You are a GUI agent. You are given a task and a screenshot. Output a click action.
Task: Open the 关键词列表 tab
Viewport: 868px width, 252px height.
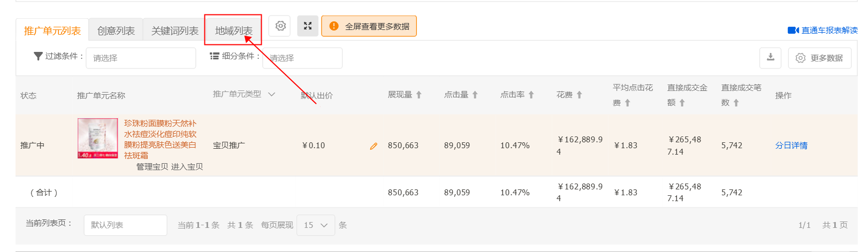(175, 30)
